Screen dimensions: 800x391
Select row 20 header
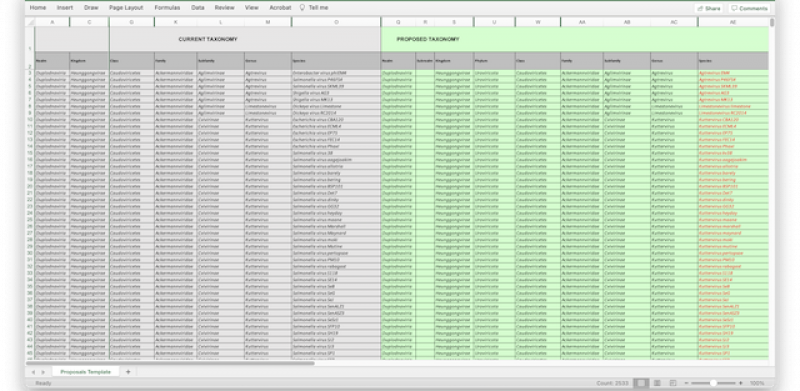(30, 186)
